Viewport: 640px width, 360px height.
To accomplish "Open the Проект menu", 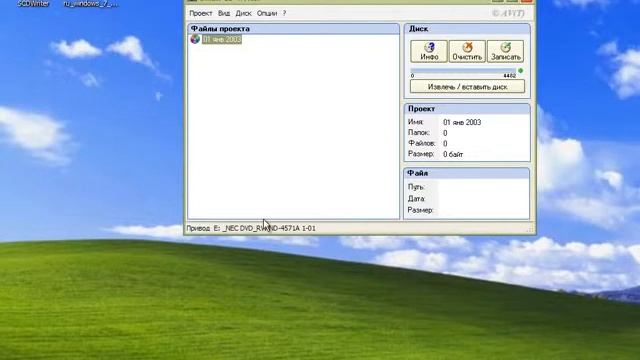I will (x=200, y=13).
